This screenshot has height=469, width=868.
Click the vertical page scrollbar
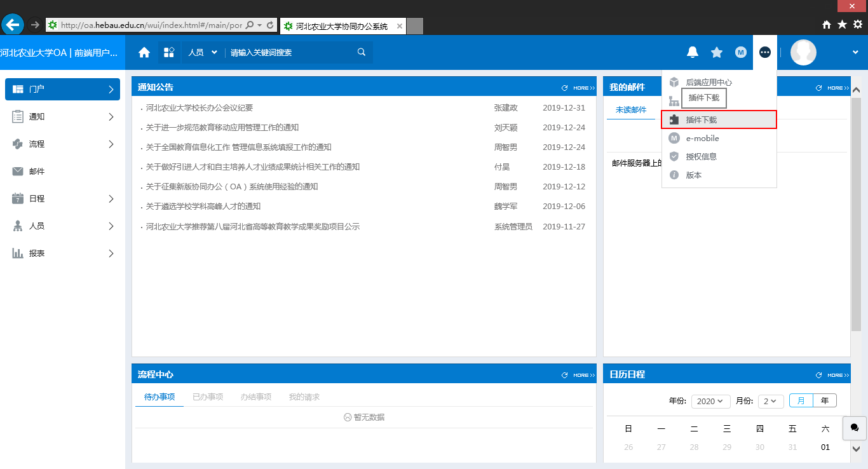(x=856, y=214)
